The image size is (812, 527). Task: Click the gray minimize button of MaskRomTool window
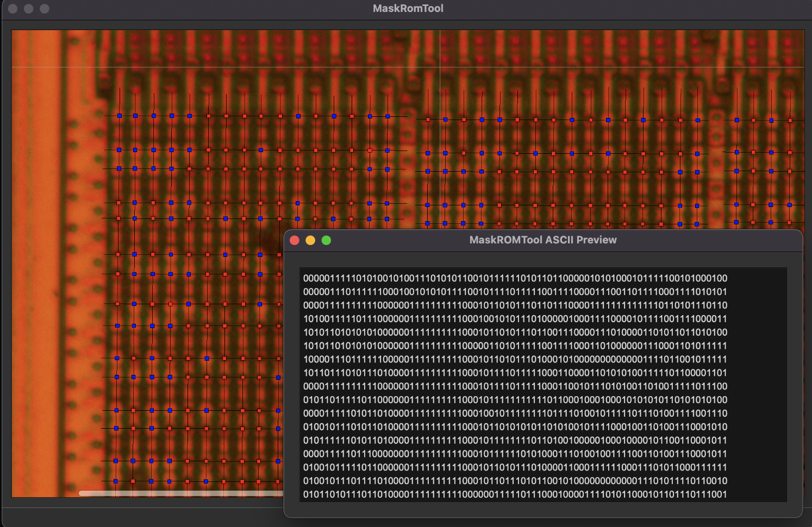click(28, 9)
